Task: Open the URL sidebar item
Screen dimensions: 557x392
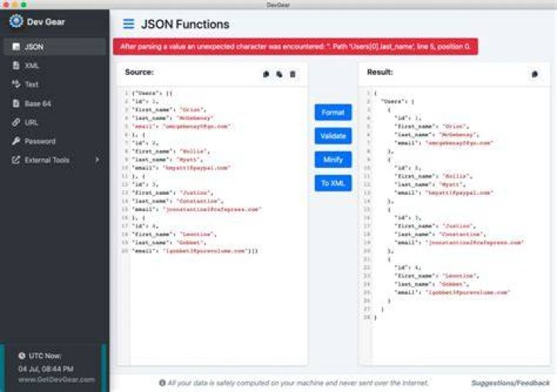Action: (55, 122)
